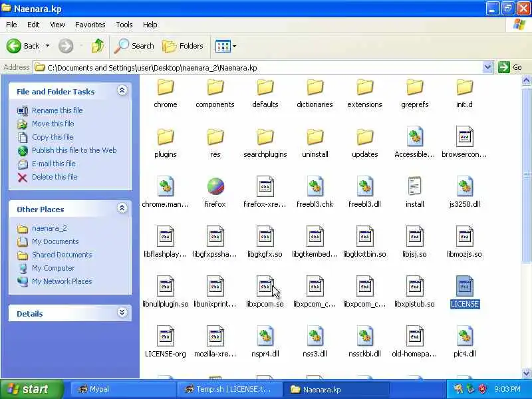532x399 pixels.
Task: Open the Help menu
Action: coord(150,25)
